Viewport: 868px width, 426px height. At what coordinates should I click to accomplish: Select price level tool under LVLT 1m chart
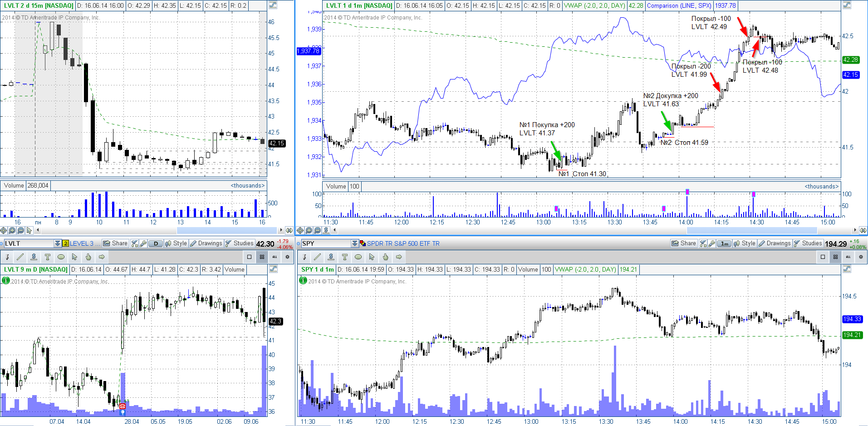326,230
